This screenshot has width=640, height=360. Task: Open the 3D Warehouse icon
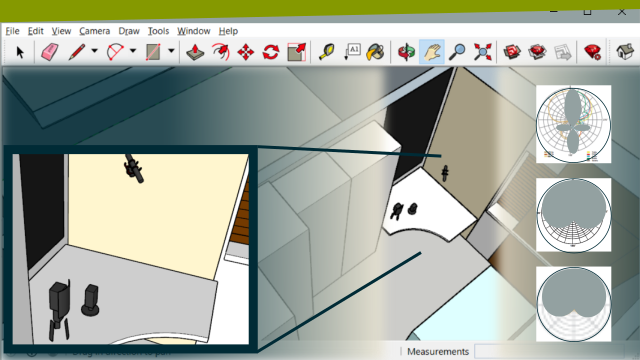coord(512,52)
